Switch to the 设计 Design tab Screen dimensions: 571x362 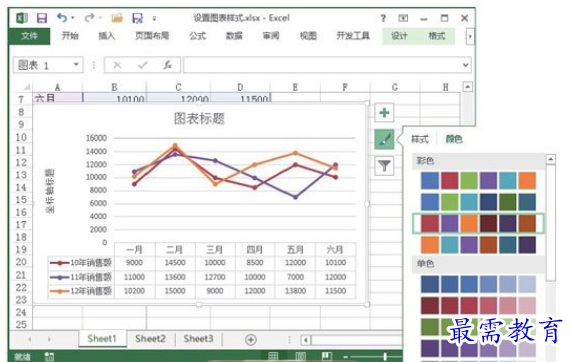pos(399,36)
